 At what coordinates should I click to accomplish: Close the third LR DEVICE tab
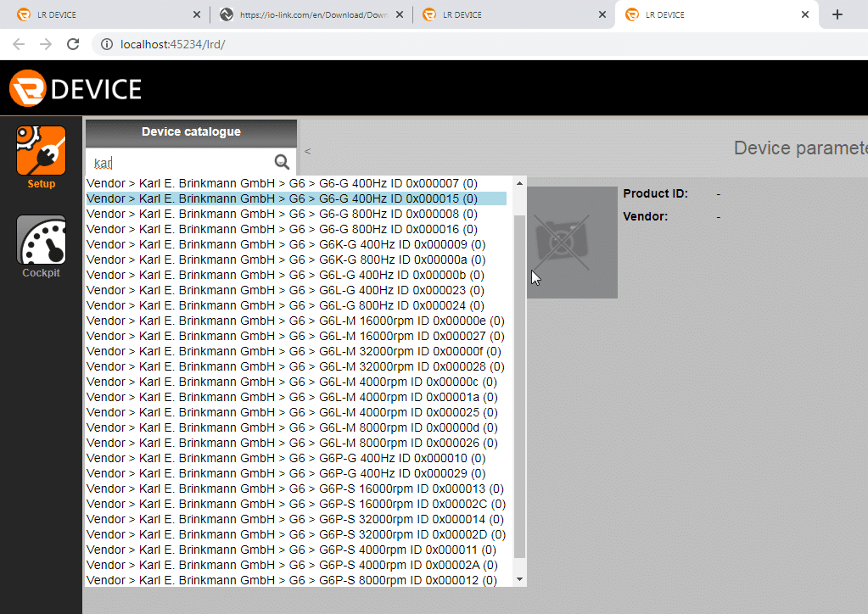[602, 15]
